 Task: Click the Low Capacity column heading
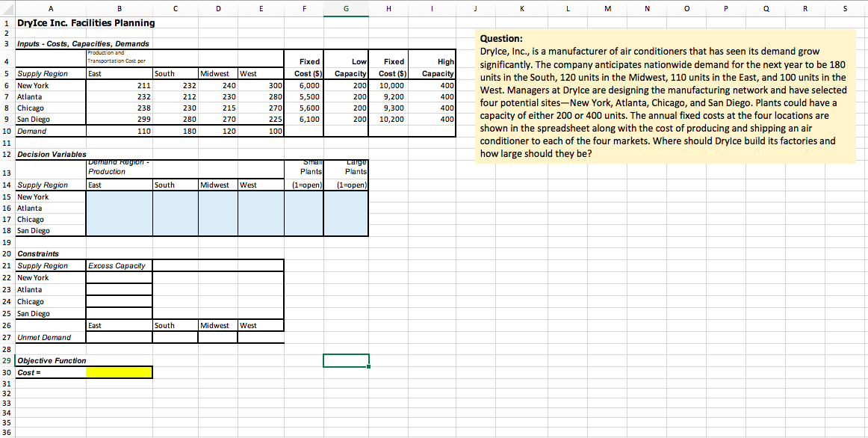point(352,67)
